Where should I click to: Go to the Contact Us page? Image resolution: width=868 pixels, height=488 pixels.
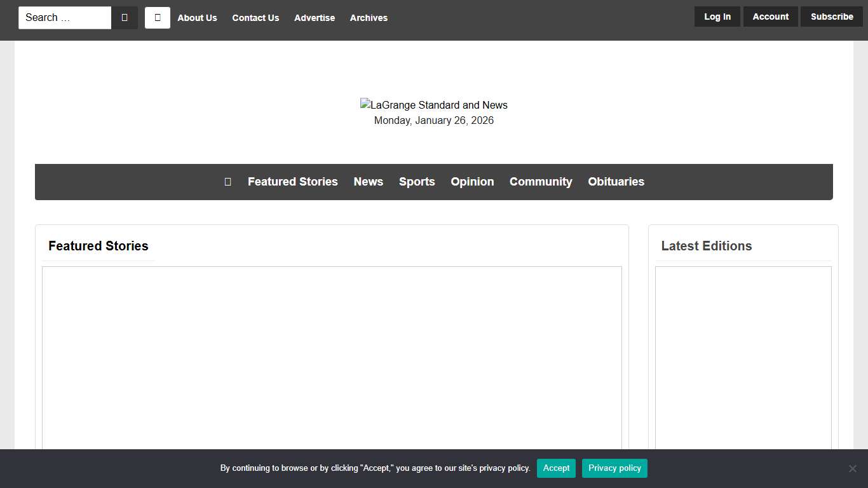255,18
